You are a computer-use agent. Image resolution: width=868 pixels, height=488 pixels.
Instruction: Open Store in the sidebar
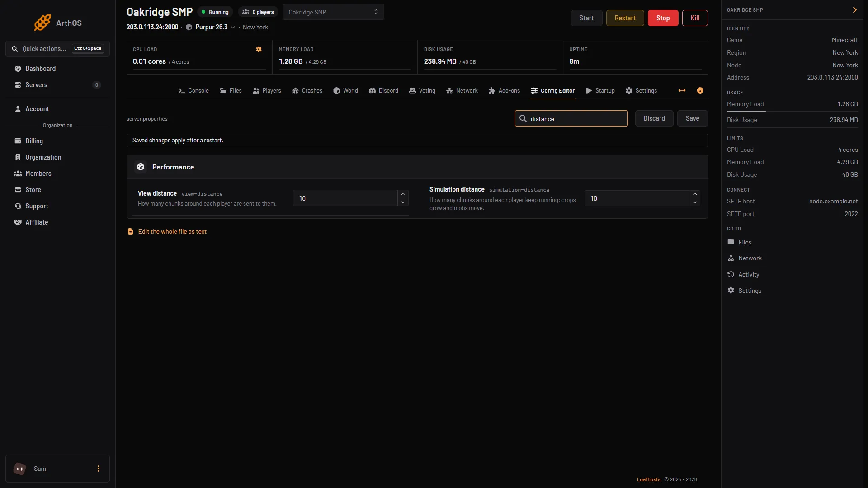(57, 190)
